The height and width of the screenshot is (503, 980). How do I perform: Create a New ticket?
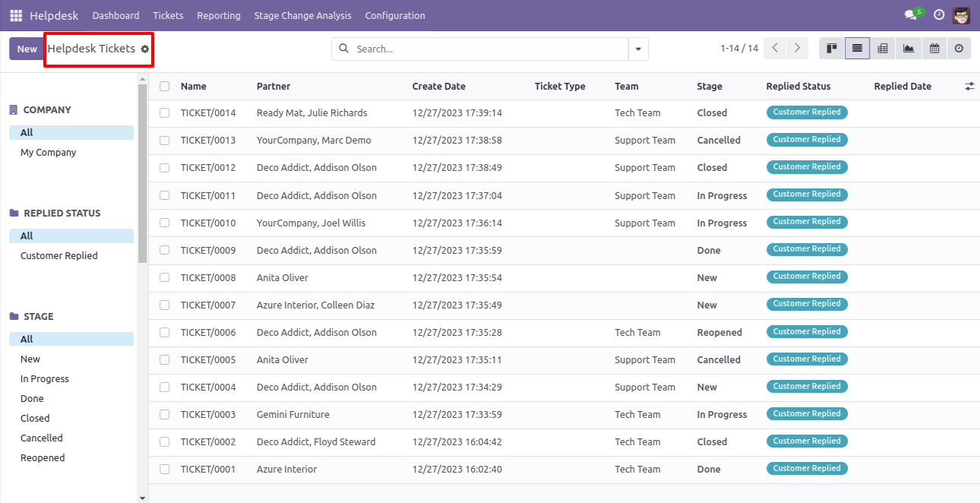point(27,49)
